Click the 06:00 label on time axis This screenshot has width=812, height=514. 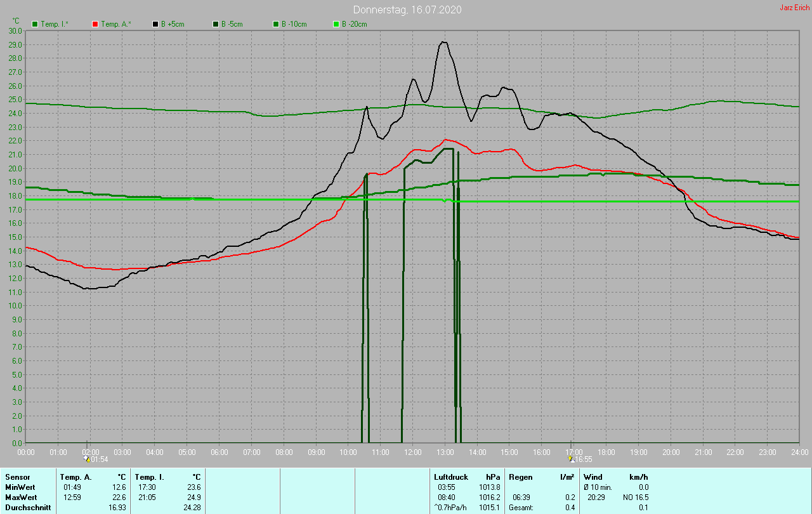coord(219,452)
